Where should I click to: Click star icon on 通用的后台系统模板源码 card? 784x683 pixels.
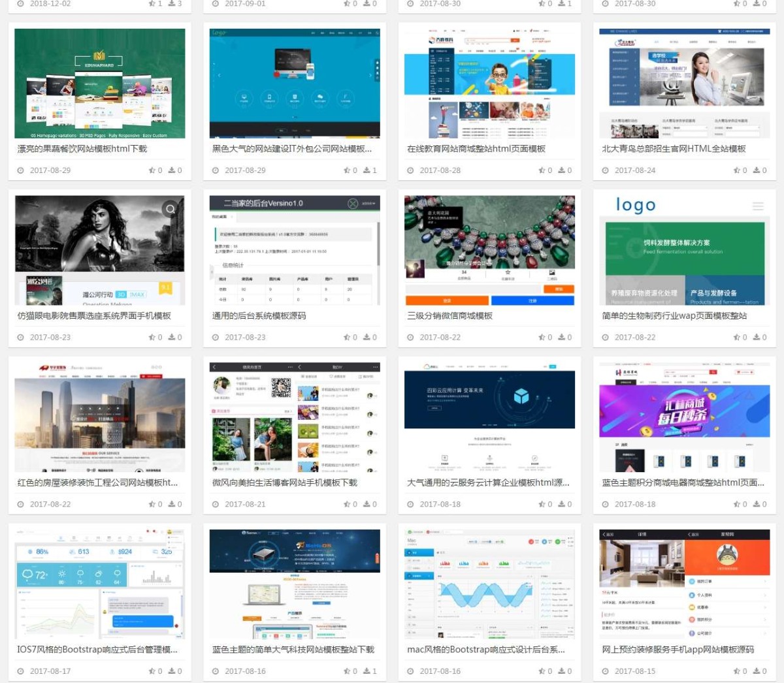pos(347,338)
